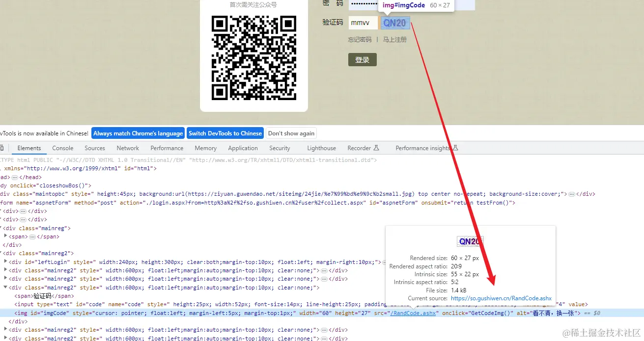Expand the maintopbc div's ellipsis button
Screen dimensions: 644x341
point(572,194)
